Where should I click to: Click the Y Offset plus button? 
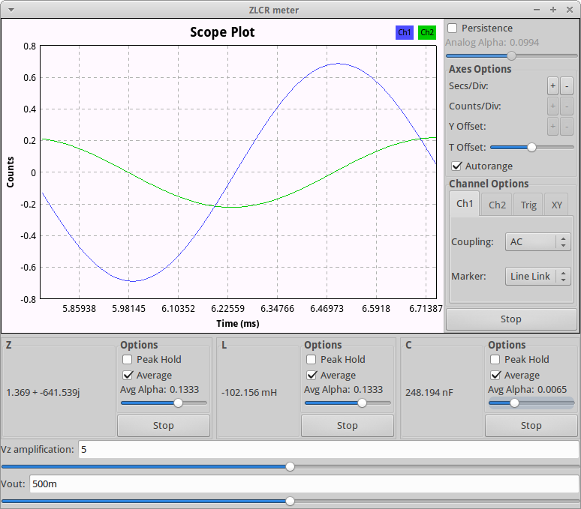pyautogui.click(x=552, y=127)
